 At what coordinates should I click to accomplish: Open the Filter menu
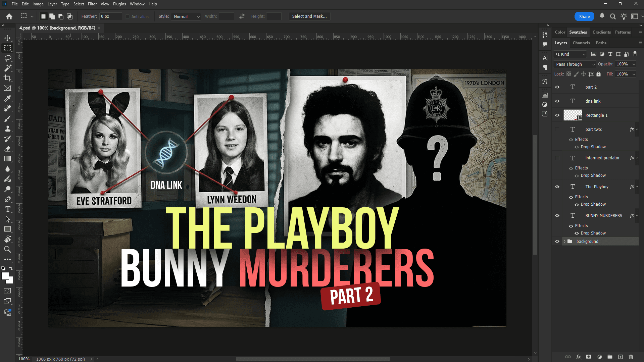tap(92, 4)
